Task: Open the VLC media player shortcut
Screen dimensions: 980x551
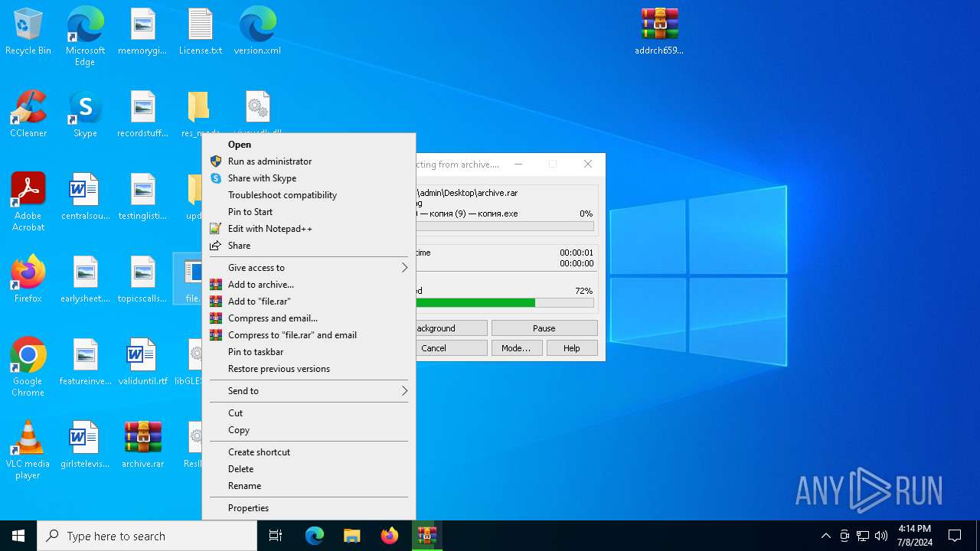Action: coord(28,450)
